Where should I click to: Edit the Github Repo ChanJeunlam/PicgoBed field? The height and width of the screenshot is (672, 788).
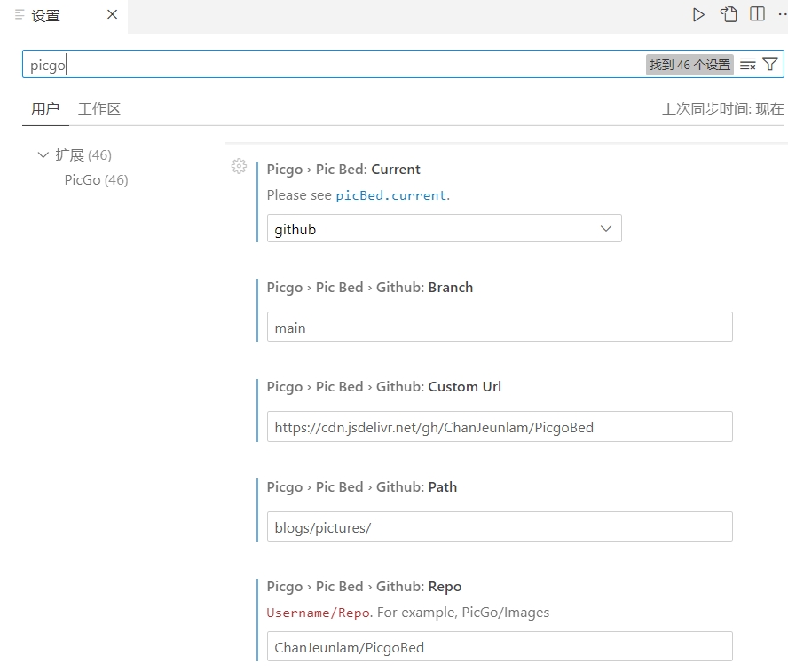pyautogui.click(x=500, y=646)
